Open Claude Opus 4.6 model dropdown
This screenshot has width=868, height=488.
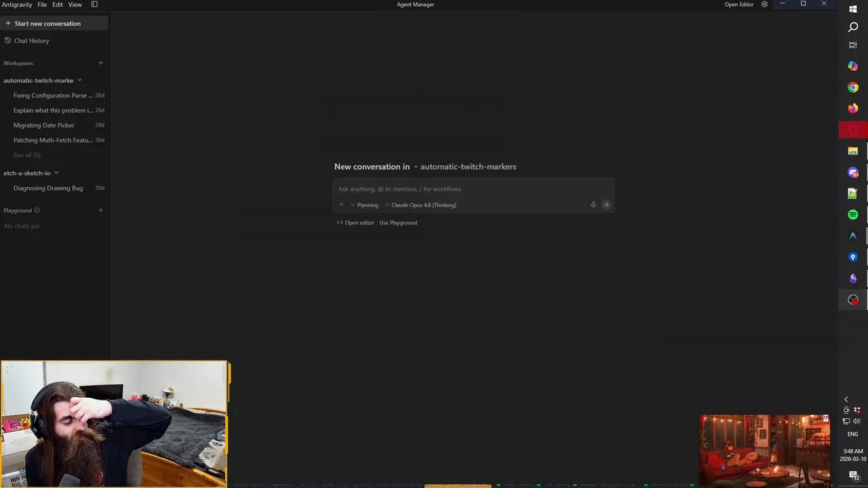click(420, 205)
